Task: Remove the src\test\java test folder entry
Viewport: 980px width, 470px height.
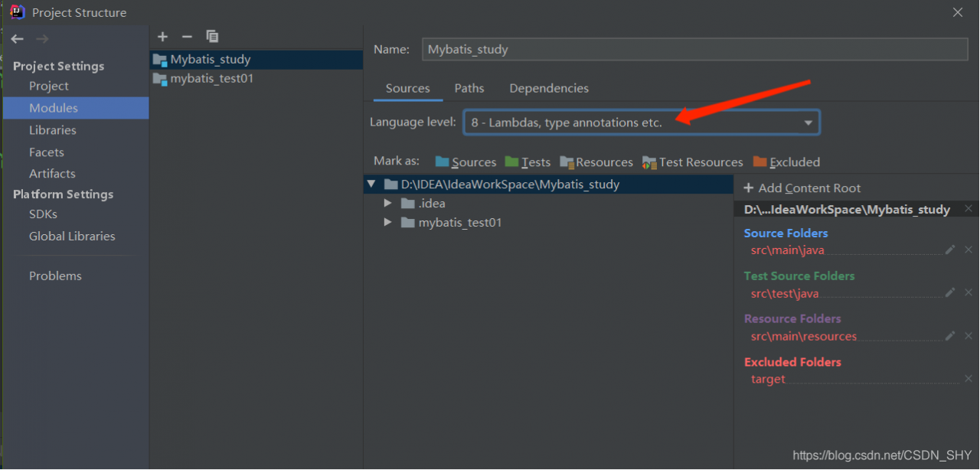Action: pyautogui.click(x=969, y=292)
